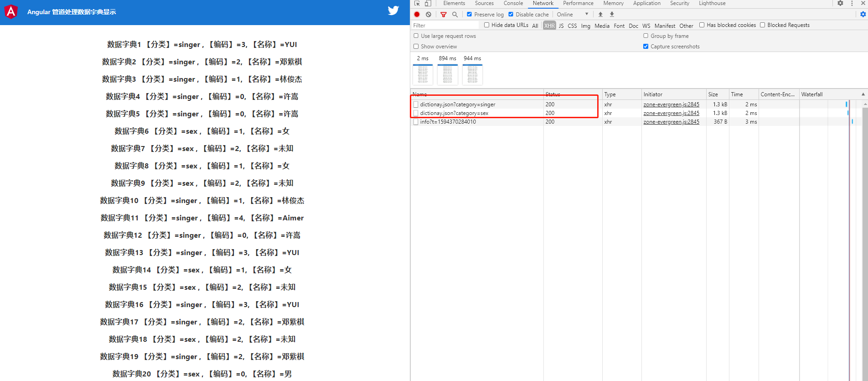Toggle the red filter funnel icon

click(x=444, y=15)
